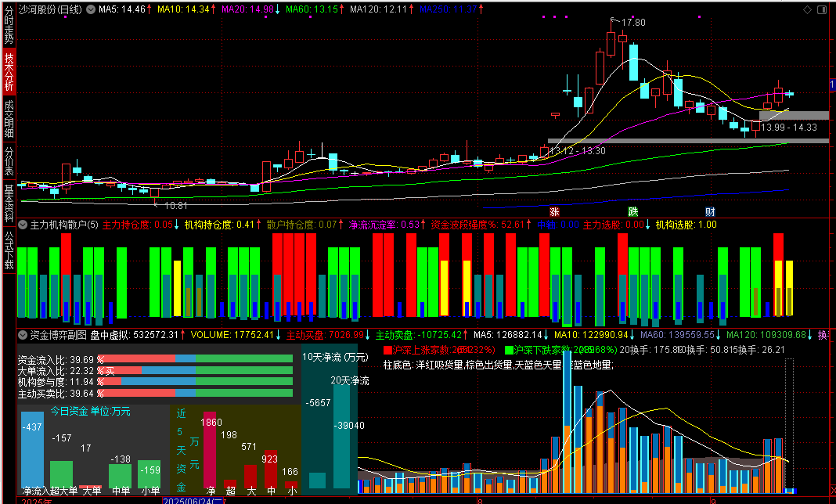The image size is (836, 504).
Task: Click the 17.80 high price marker
Action: (x=633, y=23)
